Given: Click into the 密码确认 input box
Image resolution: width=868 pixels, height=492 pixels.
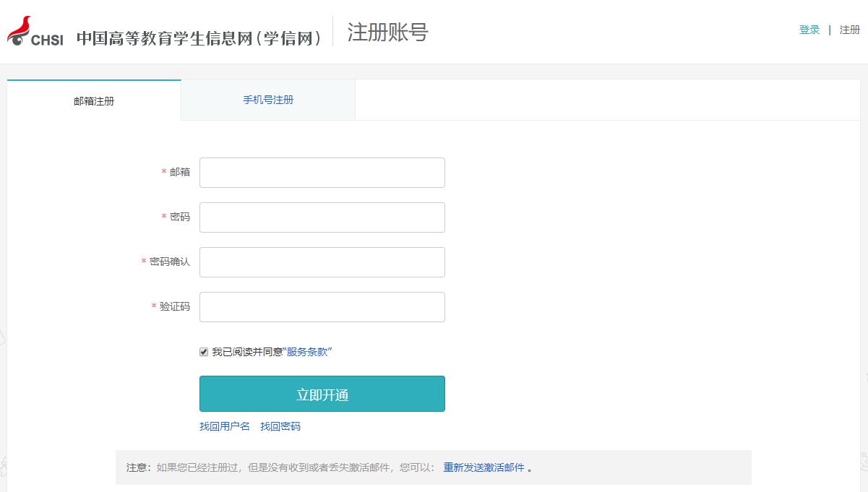Looking at the screenshot, I should pos(322,262).
